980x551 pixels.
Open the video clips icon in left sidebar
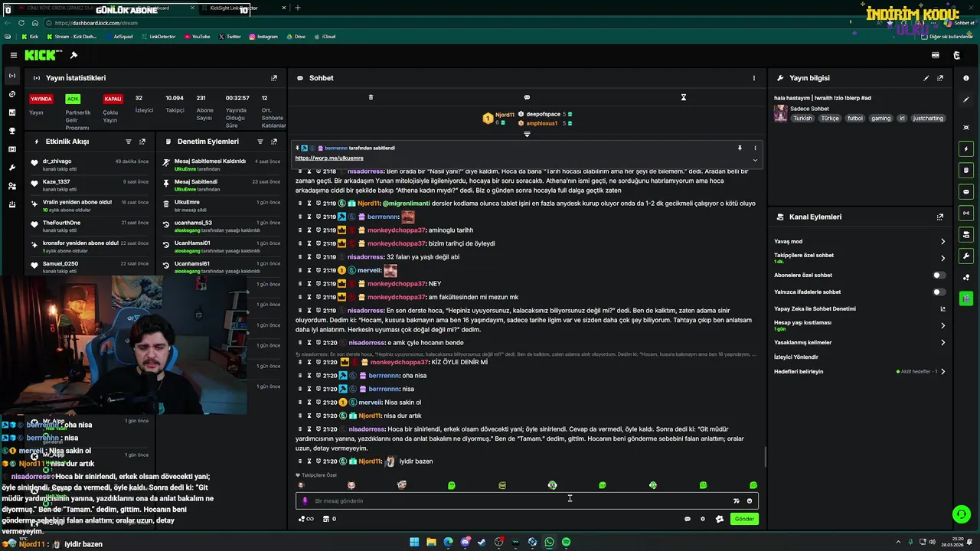(x=11, y=149)
